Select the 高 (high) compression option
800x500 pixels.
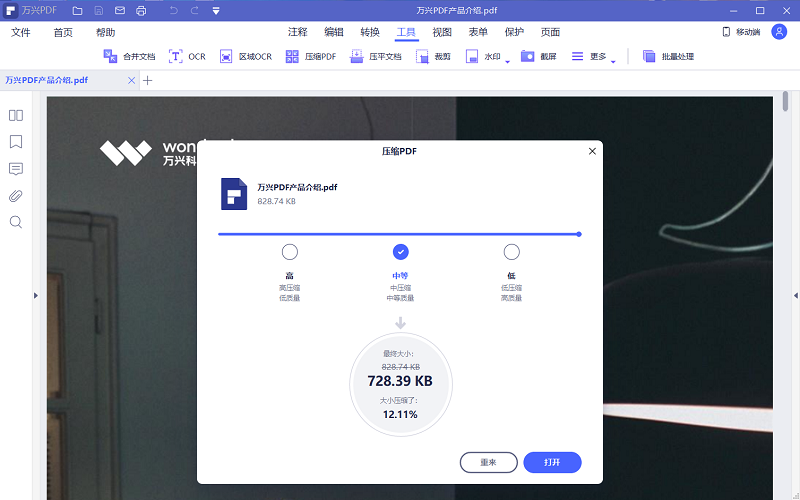click(290, 252)
